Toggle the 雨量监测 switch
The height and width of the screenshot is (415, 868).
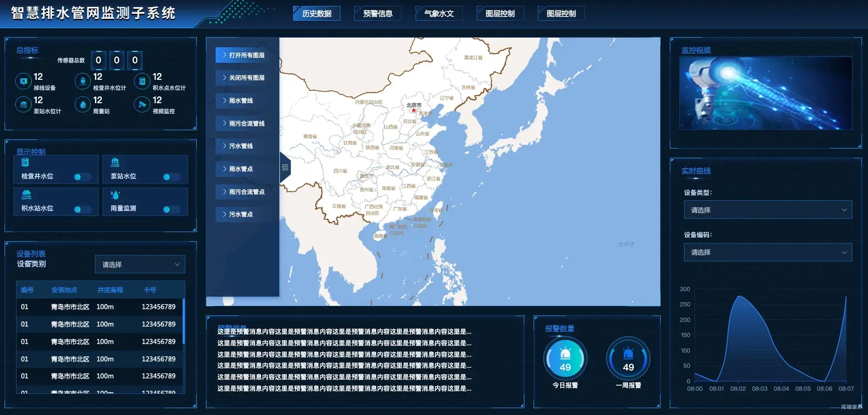pos(172,210)
